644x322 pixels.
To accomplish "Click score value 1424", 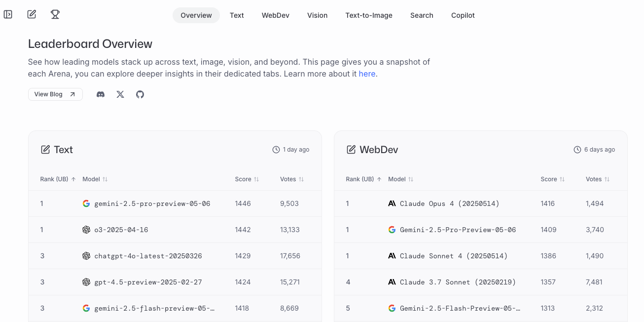I will [x=243, y=282].
